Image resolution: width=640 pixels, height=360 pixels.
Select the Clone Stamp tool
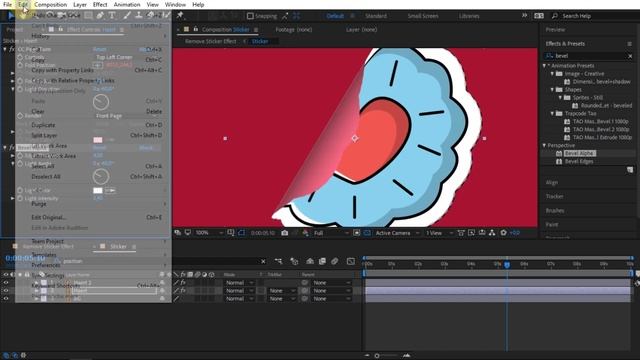click(139, 16)
